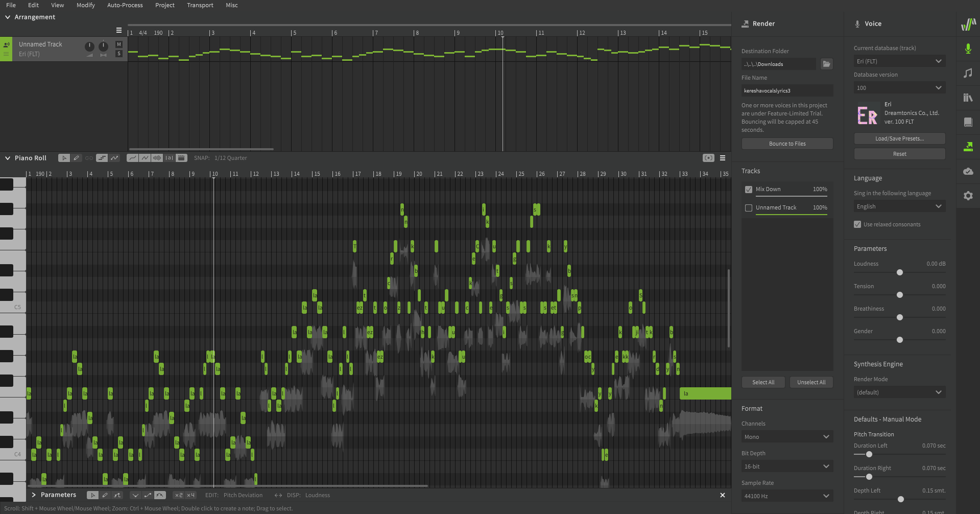Toggle the note display icon in Piano Roll toolbar
The width and height of the screenshot is (980, 514).
pyautogui.click(x=102, y=158)
